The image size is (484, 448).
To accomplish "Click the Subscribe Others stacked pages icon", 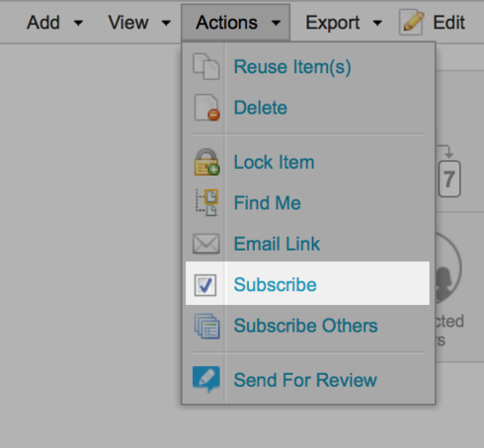I will [206, 326].
